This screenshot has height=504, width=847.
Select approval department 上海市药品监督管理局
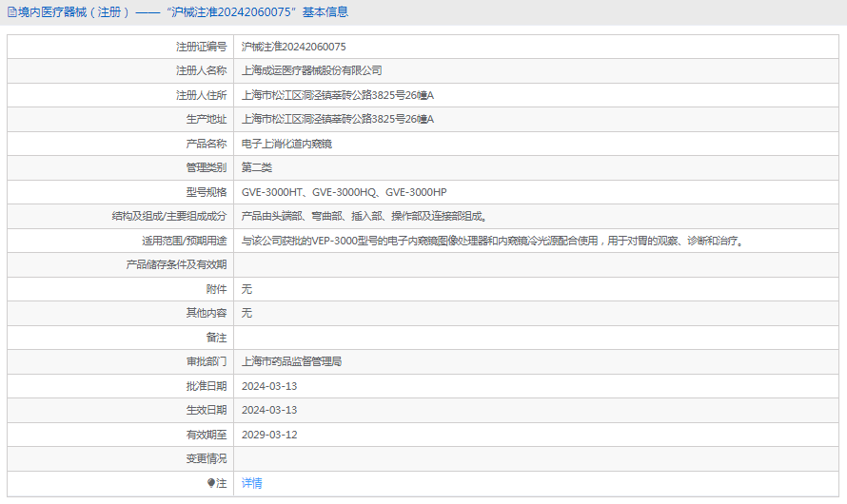292,361
